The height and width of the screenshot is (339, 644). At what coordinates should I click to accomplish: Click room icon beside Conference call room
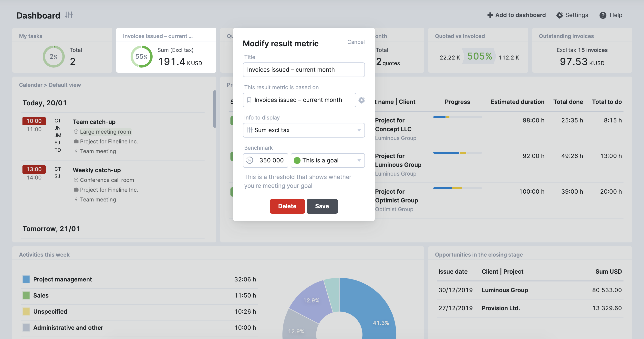(x=76, y=180)
